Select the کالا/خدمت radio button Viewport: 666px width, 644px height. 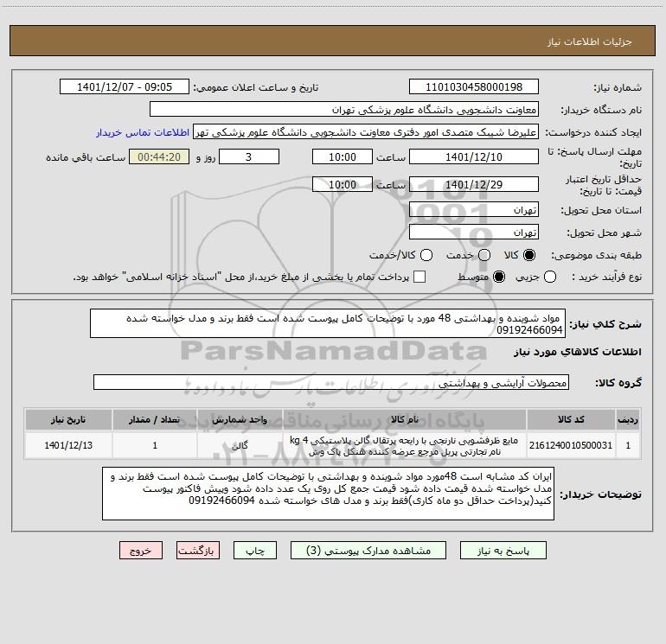point(426,255)
